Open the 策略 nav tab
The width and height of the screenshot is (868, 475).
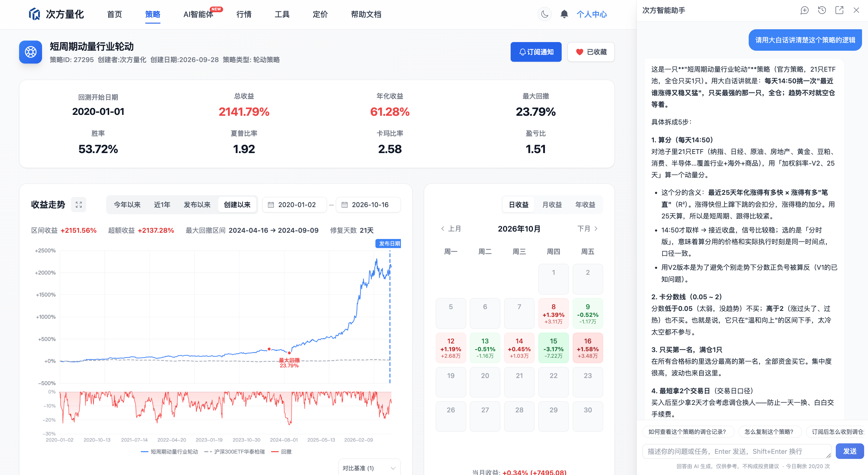tap(153, 14)
